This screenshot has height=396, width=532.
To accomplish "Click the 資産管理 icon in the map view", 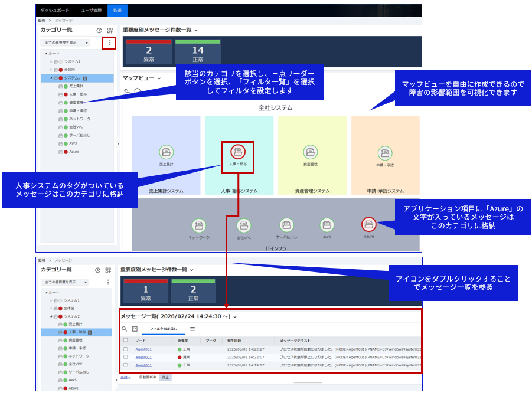I will pyautogui.click(x=311, y=152).
